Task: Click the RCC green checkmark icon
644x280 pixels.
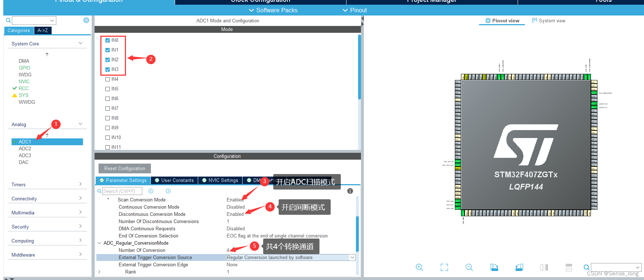Action: pyautogui.click(x=15, y=88)
